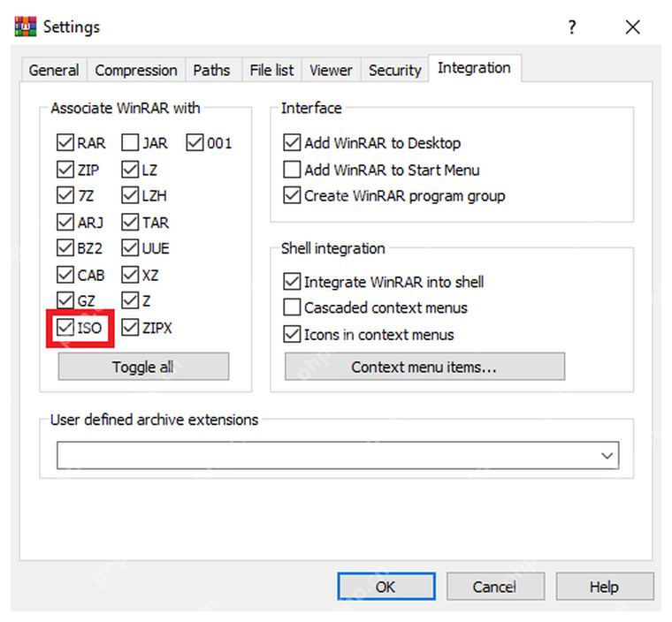Close the Settings dialog

pos(632,27)
